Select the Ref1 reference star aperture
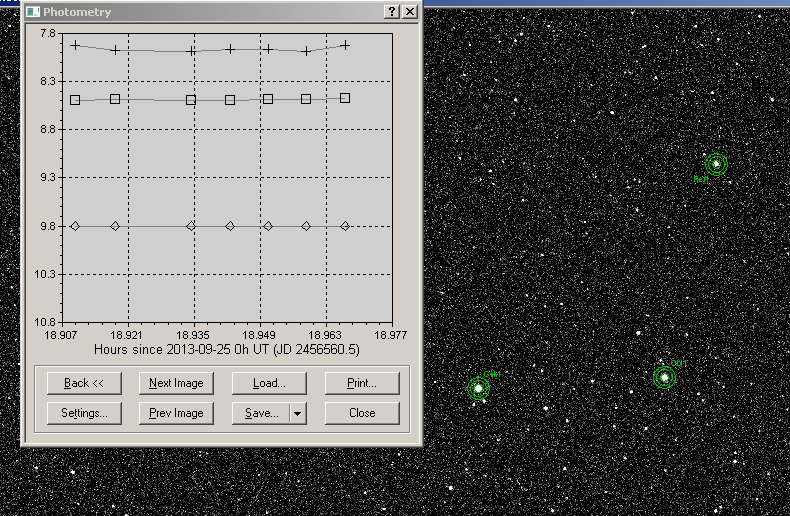The image size is (790, 516). pos(716,164)
